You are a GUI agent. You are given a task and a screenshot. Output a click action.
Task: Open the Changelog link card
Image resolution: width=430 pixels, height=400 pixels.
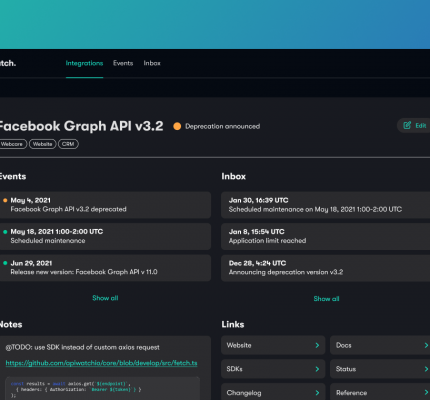point(273,392)
